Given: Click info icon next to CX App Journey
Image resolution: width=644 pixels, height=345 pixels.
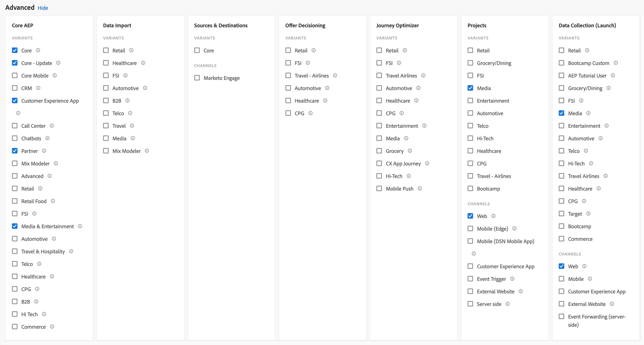Looking at the screenshot, I should (x=427, y=163).
